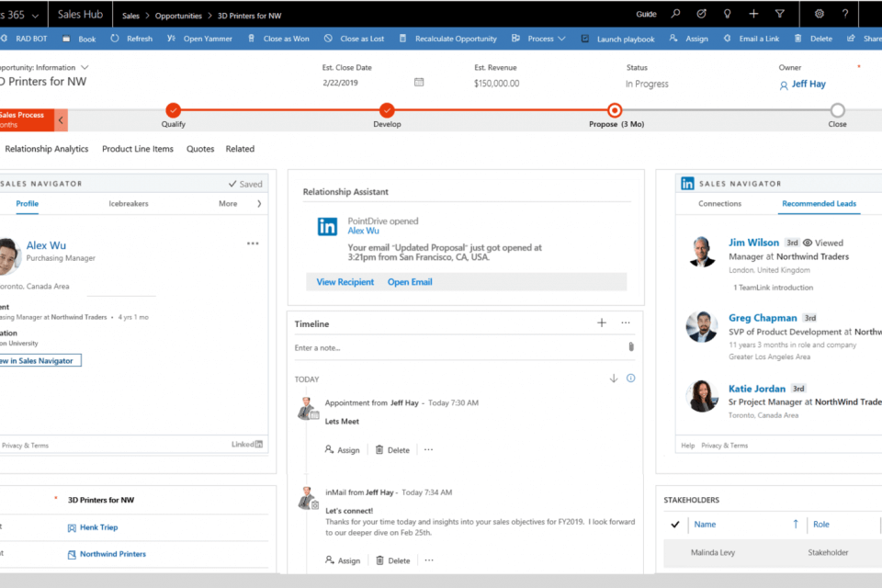Viewport: 882px width, 588px height.
Task: Open the calendar picker for Est. Close Date
Action: click(419, 83)
